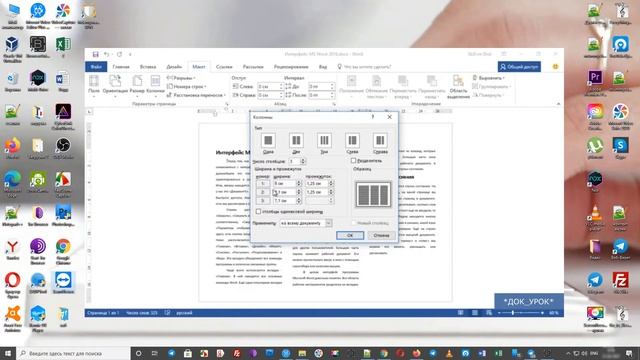This screenshot has width=640, height=360.
Task: Click the spinner arrows for column 3 width
Action: [x=298, y=201]
